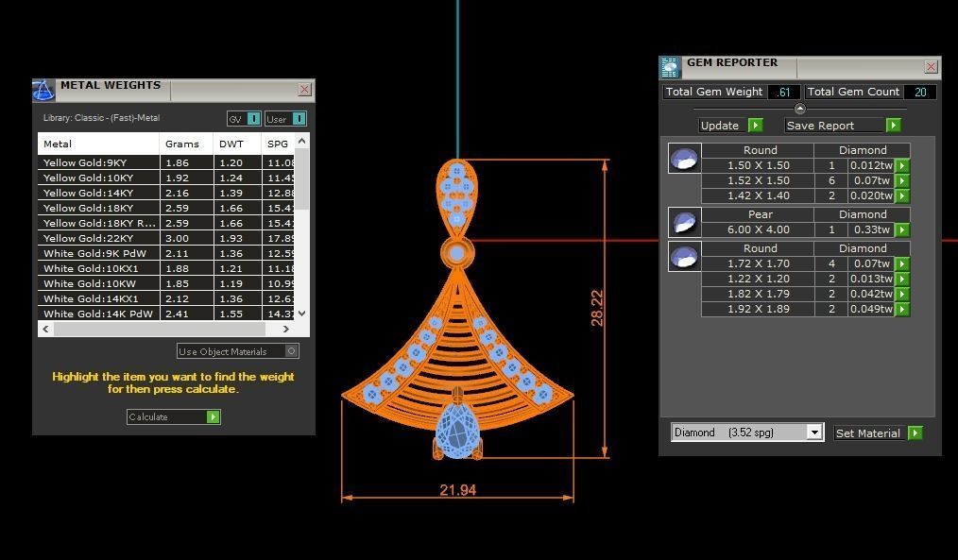This screenshot has height=560, width=958.
Task: Click the 21.94 width dimension label
Action: 457,490
